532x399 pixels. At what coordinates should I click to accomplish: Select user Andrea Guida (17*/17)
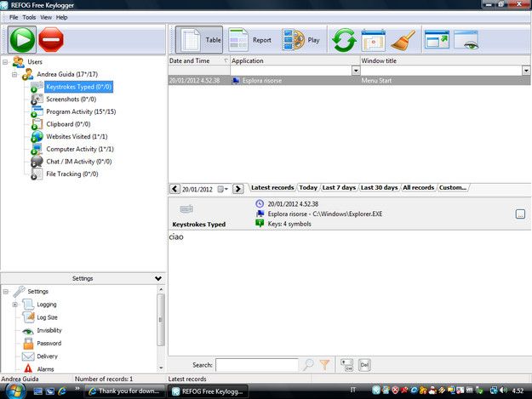67,74
